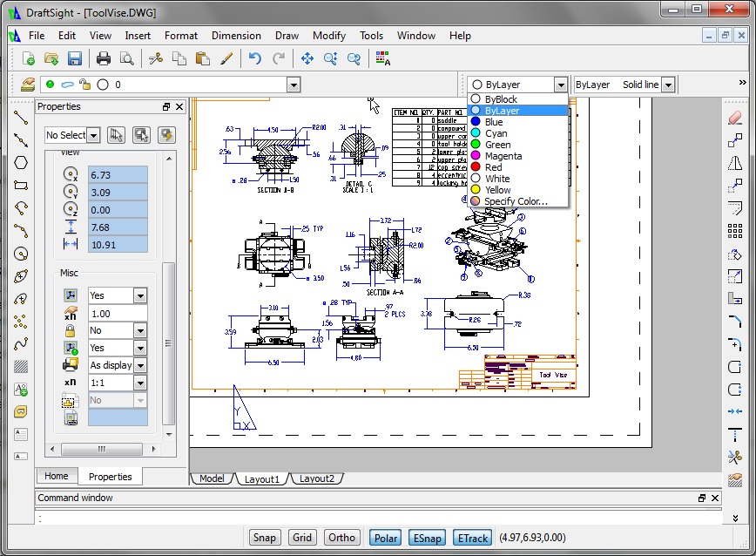Screen dimensions: 756x556
Task: Switch to the Home panel tab
Action: [x=57, y=476]
